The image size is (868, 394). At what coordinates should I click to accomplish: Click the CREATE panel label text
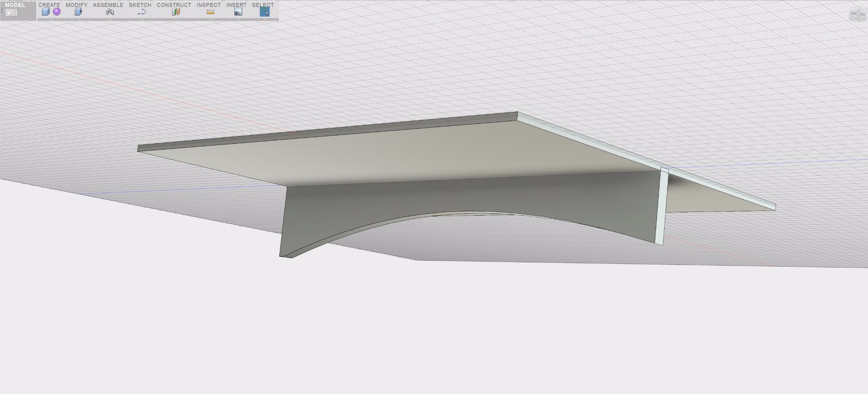[x=49, y=5]
